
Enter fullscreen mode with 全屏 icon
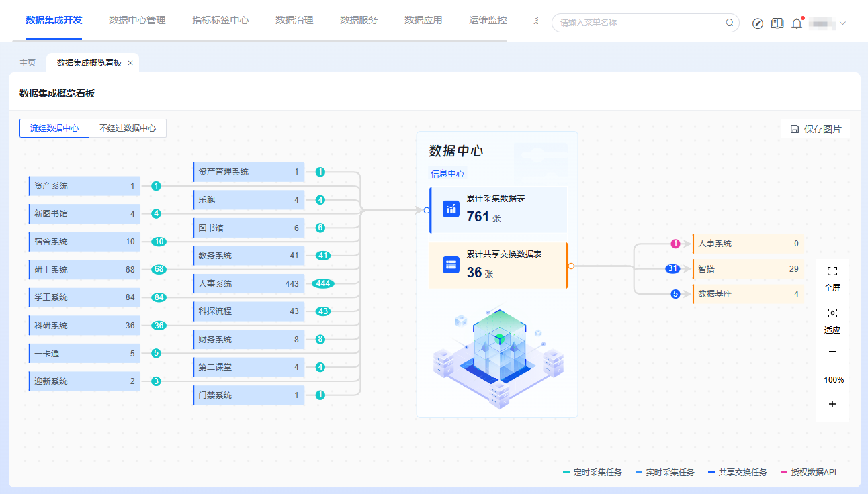point(832,271)
